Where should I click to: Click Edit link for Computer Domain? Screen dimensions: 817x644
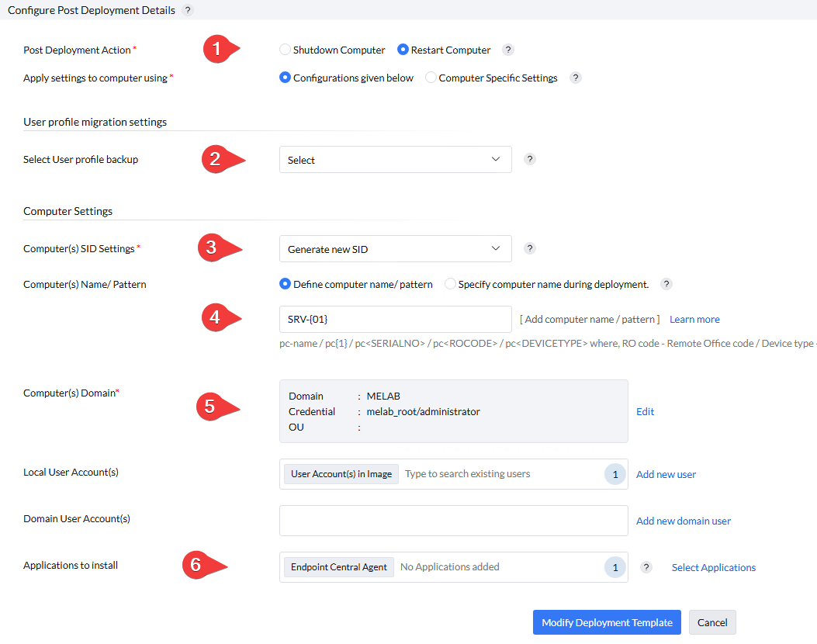pos(645,412)
